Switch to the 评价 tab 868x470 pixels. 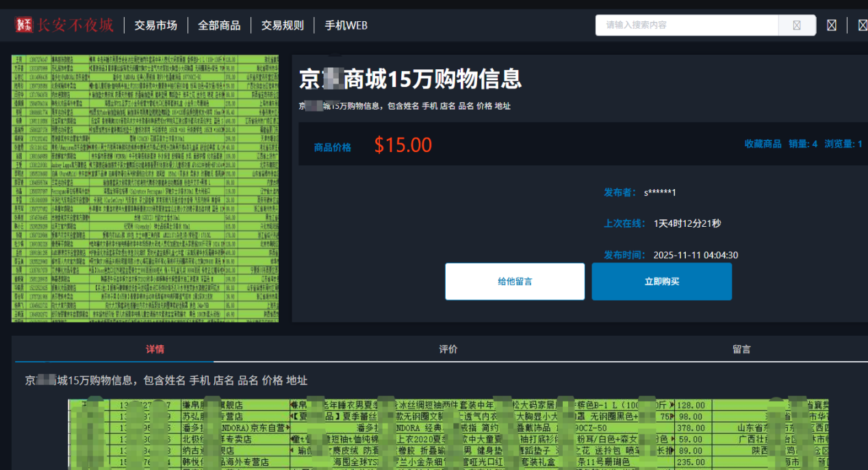[x=448, y=349]
